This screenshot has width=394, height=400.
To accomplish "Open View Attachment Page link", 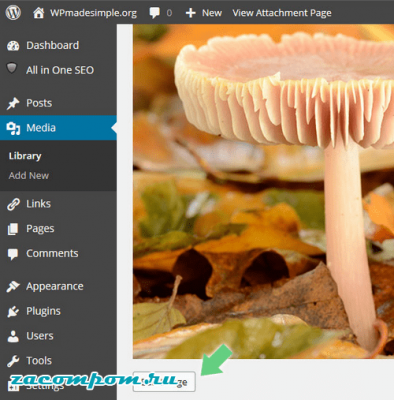I will coord(282,13).
